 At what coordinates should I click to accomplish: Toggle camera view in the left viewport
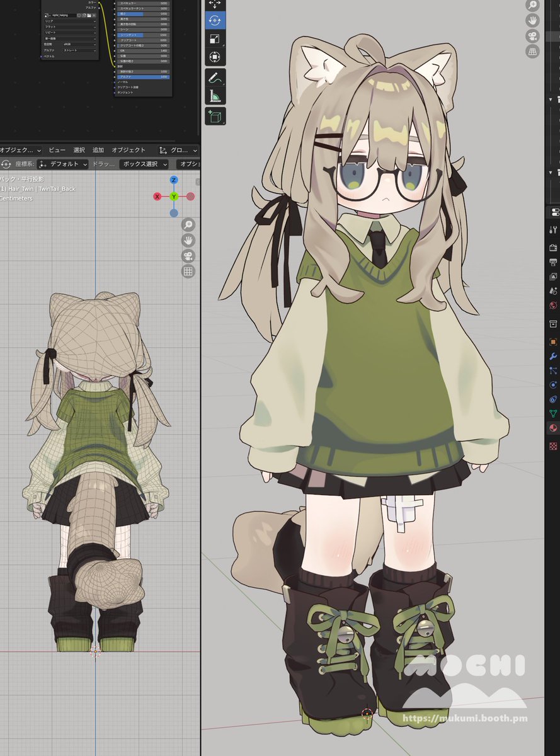coord(188,256)
